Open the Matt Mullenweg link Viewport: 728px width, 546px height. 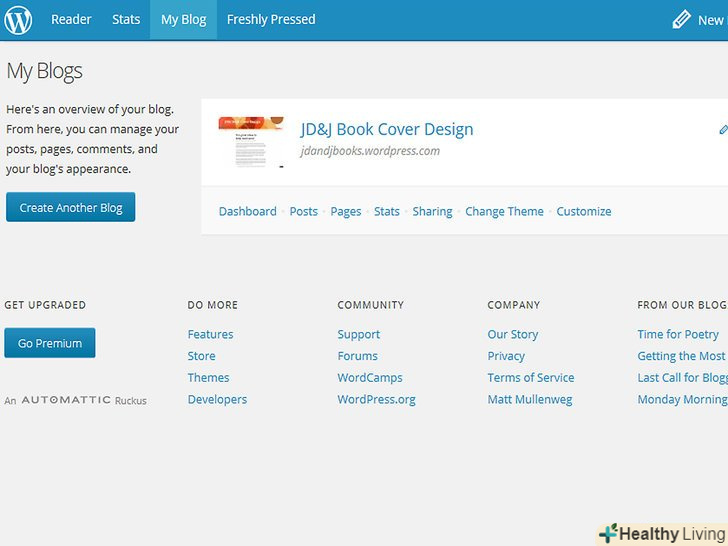530,399
